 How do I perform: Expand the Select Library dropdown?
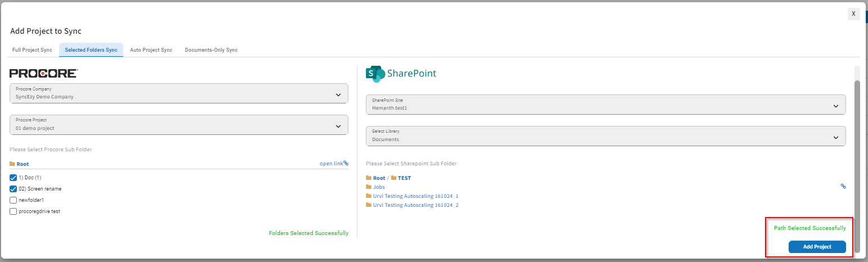coord(605,136)
